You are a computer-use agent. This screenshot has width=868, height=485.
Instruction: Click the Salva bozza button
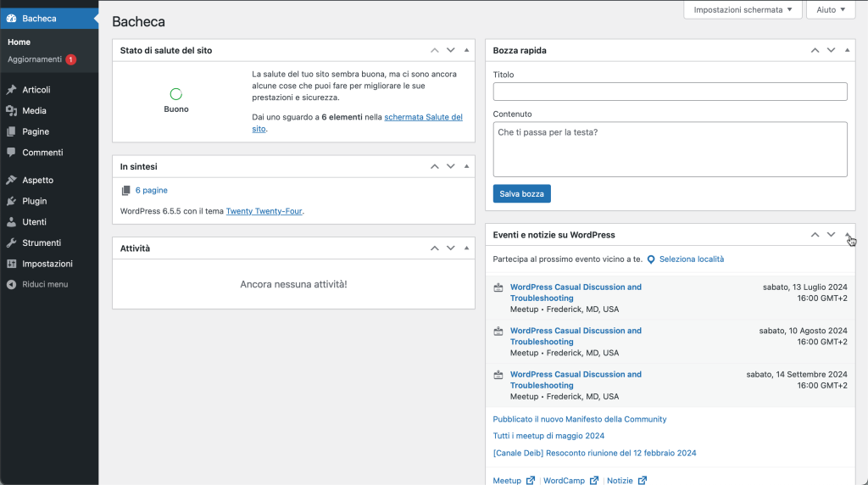[x=521, y=194]
